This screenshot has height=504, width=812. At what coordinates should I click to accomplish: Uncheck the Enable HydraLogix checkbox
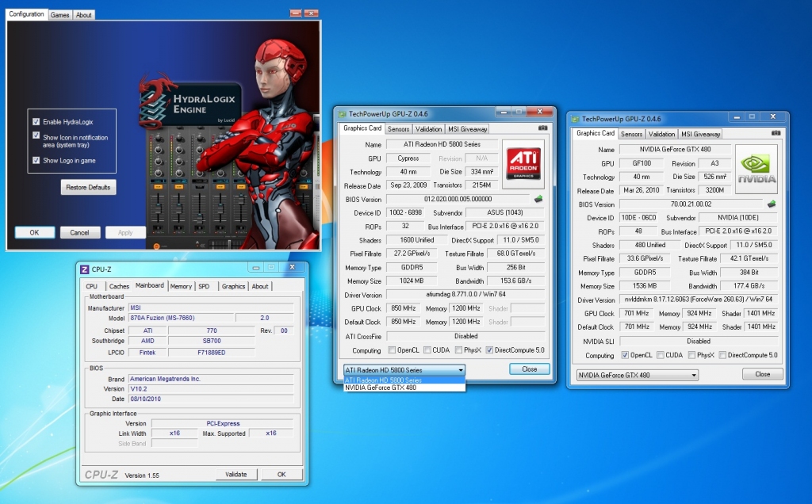pos(36,122)
